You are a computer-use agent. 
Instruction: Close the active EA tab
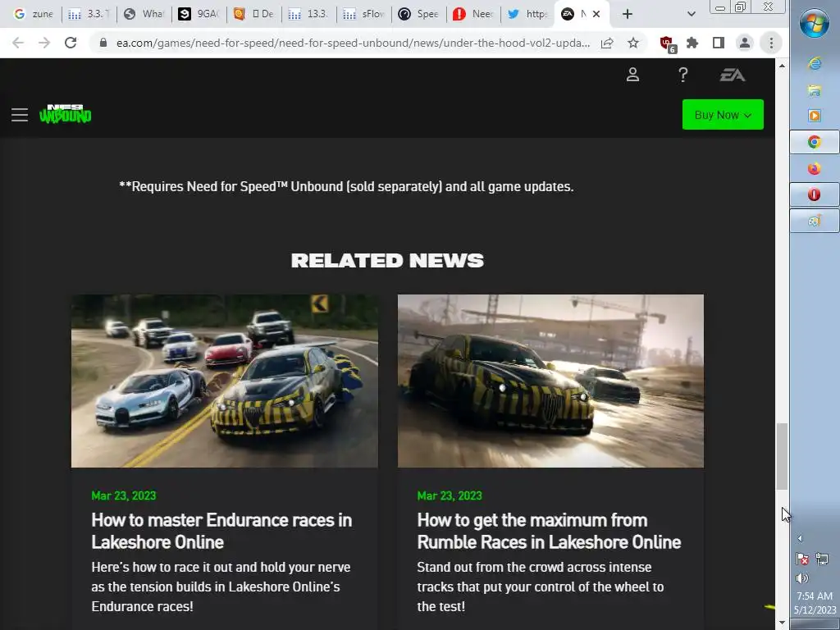596,14
